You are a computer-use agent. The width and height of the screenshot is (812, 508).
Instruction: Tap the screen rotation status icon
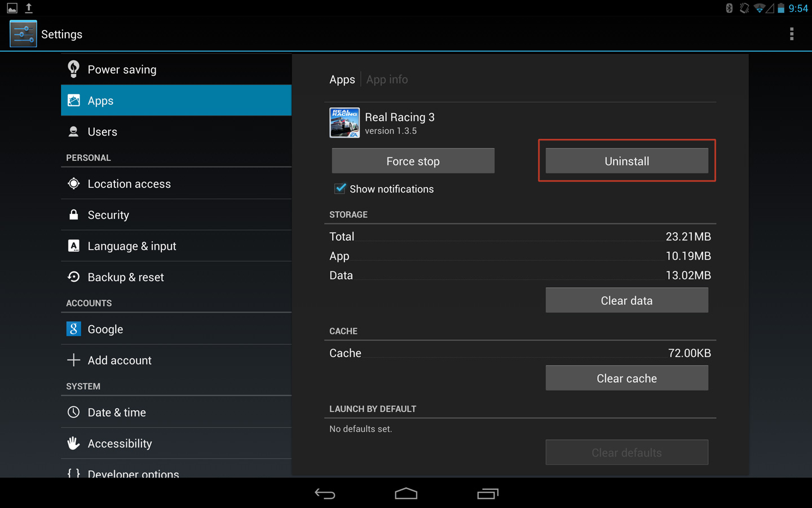click(x=744, y=8)
